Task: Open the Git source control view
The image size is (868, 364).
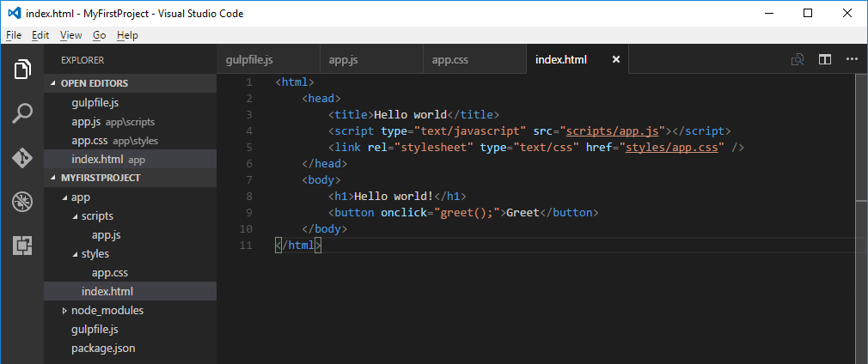Action: click(22, 158)
